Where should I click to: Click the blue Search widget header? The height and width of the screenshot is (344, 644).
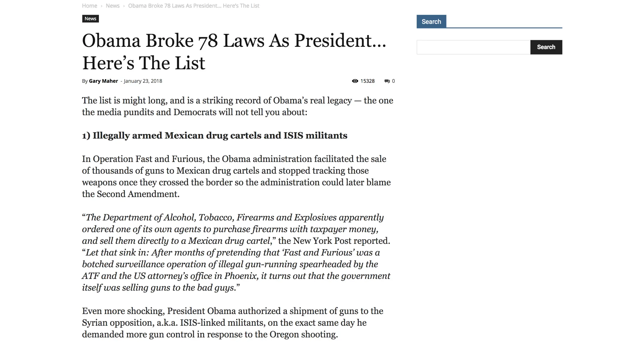[431, 22]
